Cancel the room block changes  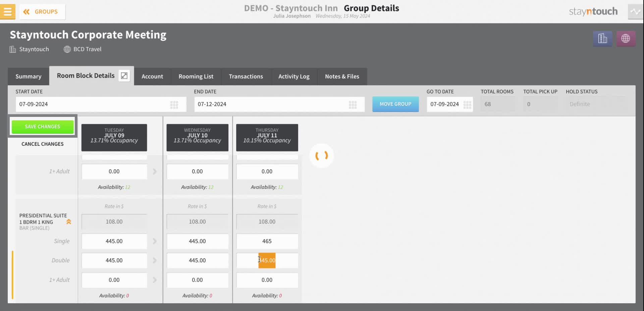click(43, 144)
